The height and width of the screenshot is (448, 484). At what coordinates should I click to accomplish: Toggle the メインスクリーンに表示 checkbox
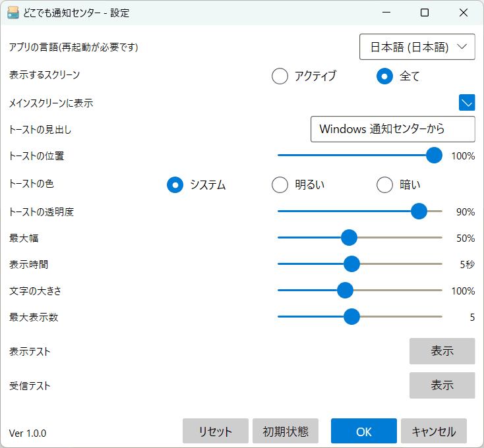click(x=467, y=103)
